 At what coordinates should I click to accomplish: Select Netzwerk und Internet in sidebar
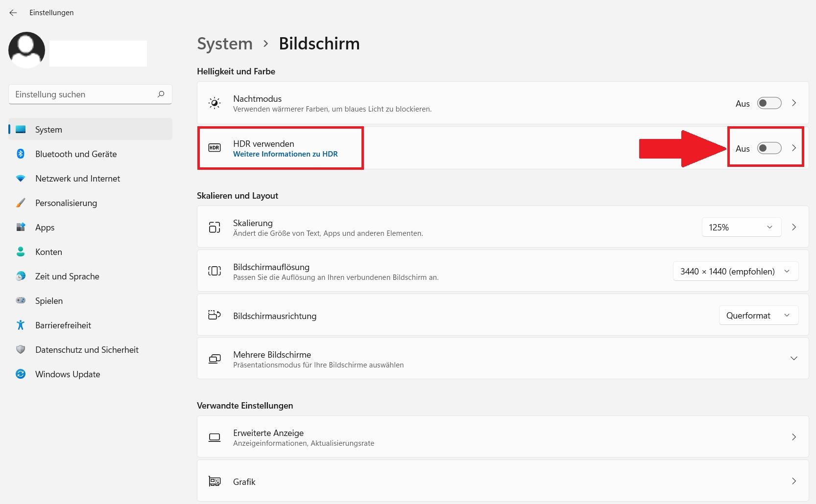tap(77, 179)
